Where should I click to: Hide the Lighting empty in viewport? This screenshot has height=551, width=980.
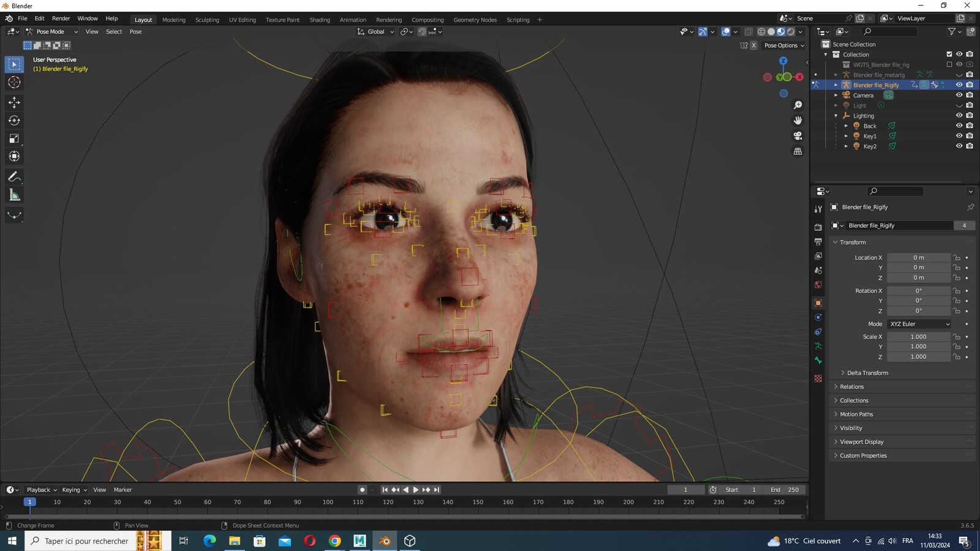coord(959,116)
